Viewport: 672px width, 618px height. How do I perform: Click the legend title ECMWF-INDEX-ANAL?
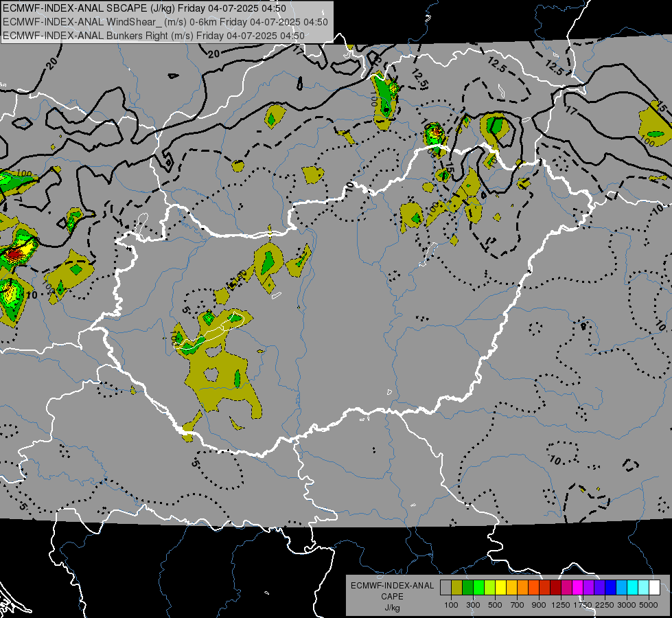coord(392,586)
